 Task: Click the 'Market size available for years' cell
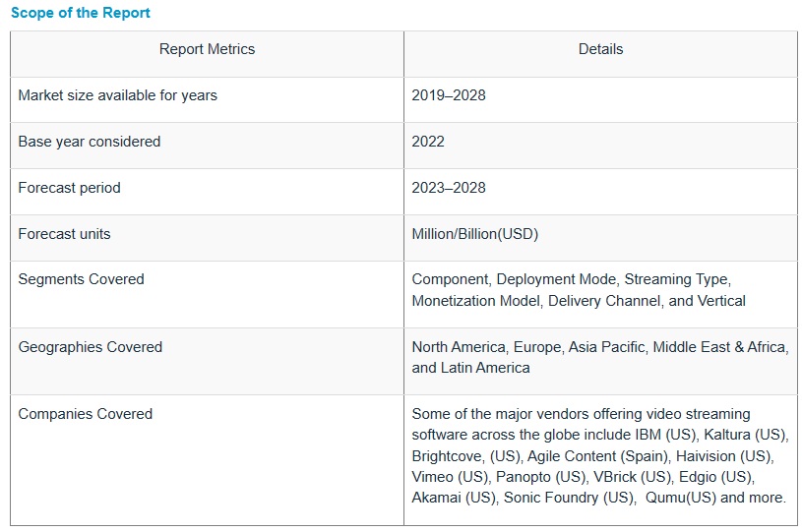(117, 95)
